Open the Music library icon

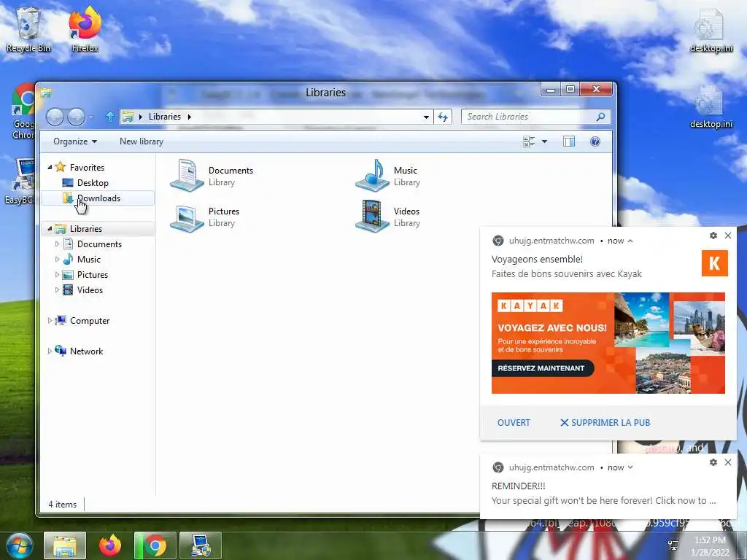pos(372,176)
